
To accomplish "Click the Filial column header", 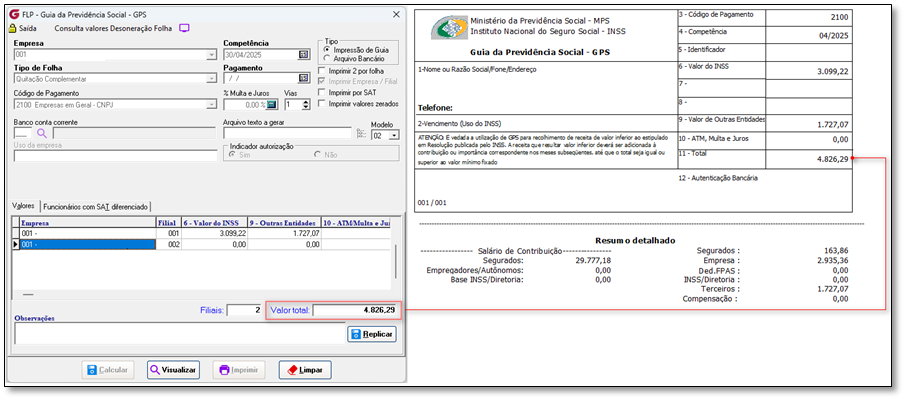I will tap(169, 222).
